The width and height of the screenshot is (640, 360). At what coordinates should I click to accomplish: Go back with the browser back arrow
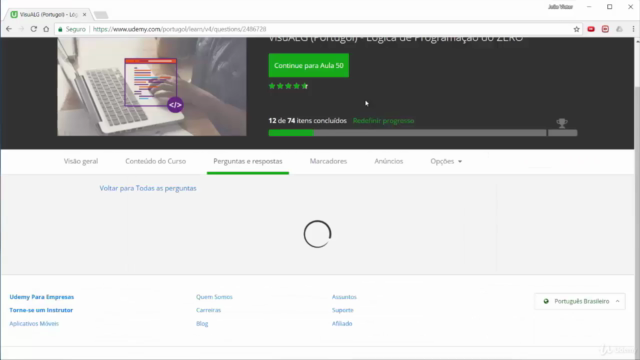(9, 29)
